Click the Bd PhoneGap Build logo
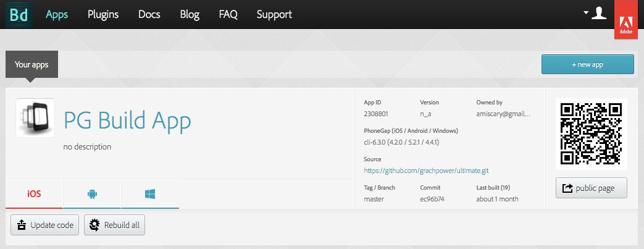644x249 pixels. click(19, 15)
